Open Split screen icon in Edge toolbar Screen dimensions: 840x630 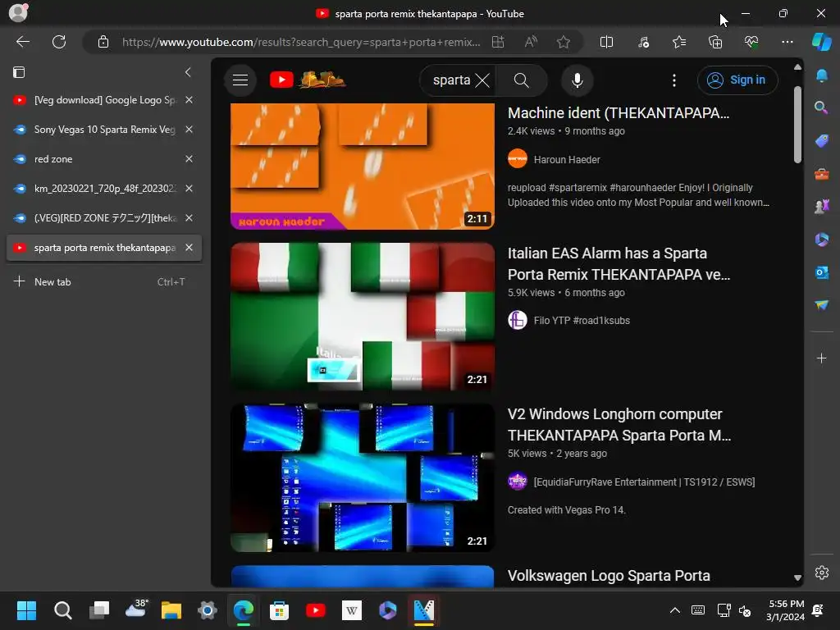(x=606, y=42)
